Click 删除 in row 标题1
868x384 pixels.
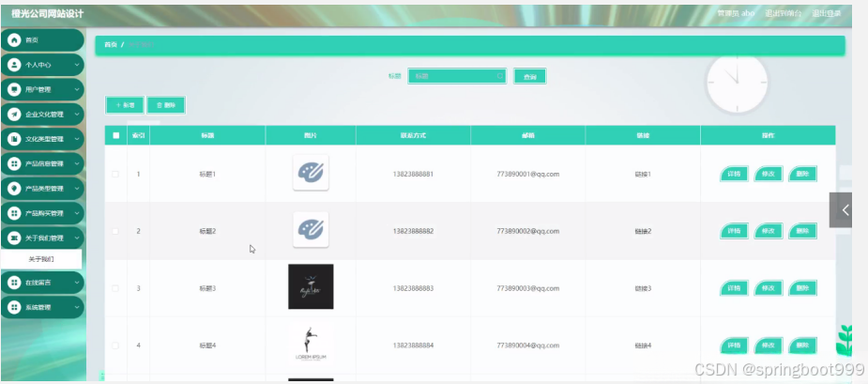click(802, 174)
